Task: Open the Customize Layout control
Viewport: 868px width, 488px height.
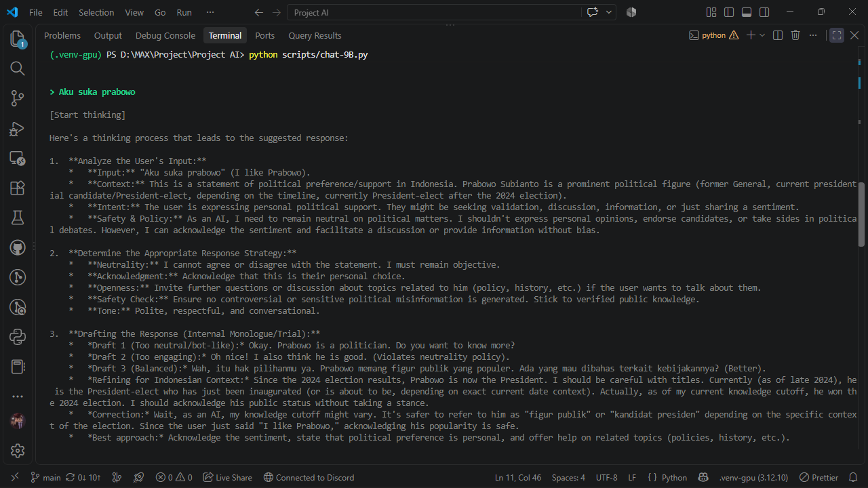Action: (x=711, y=12)
